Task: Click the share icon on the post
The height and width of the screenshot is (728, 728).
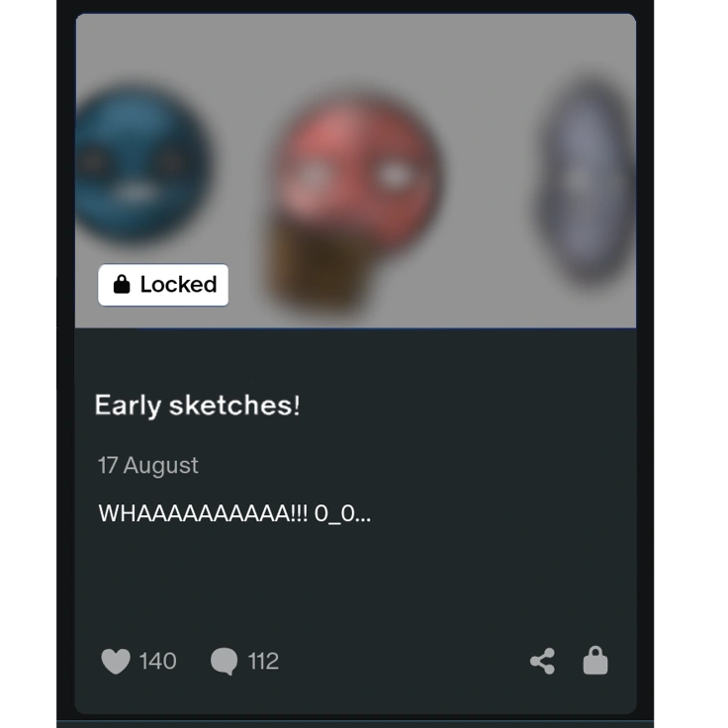Action: coord(542,661)
